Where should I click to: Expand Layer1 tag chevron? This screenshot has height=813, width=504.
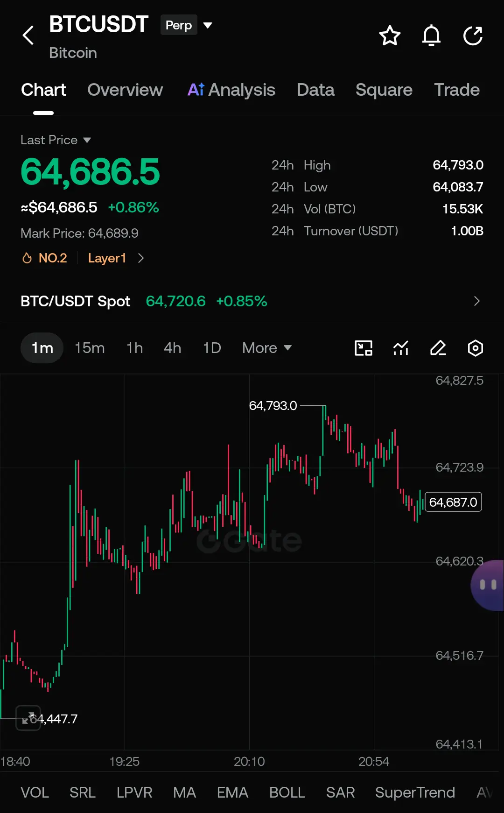(141, 258)
